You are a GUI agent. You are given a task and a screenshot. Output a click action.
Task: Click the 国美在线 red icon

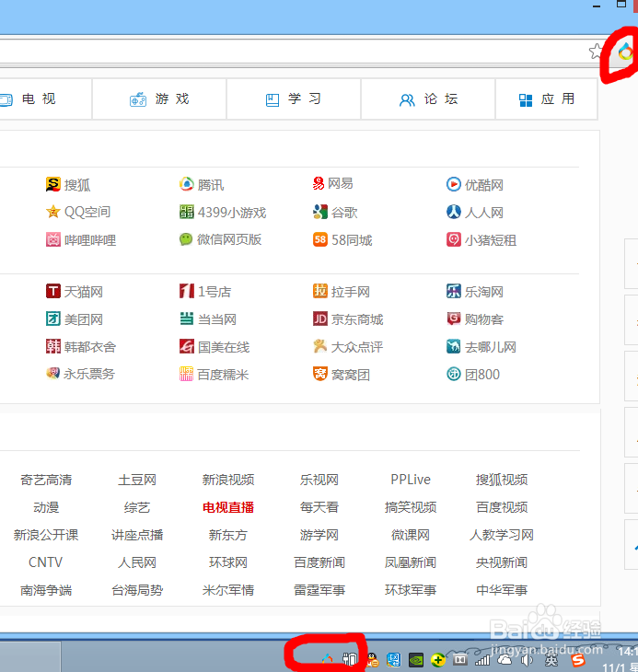(x=186, y=346)
